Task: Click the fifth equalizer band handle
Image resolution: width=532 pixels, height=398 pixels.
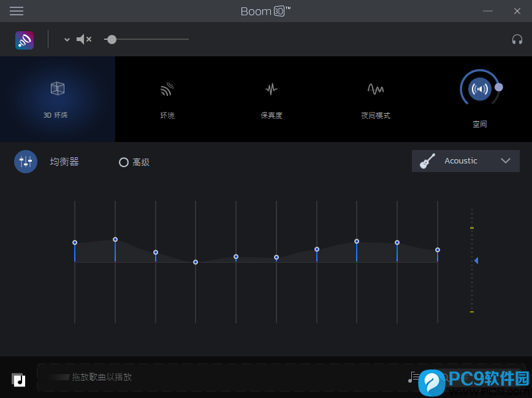Action: [x=236, y=257]
